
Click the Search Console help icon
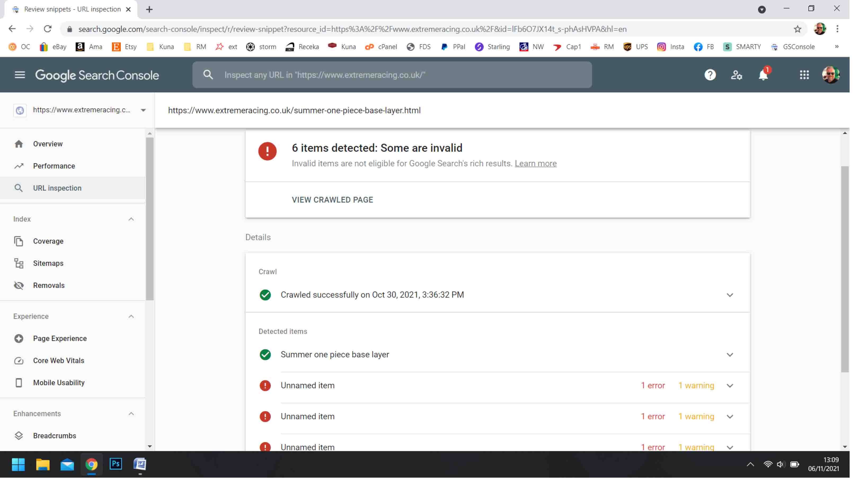710,75
